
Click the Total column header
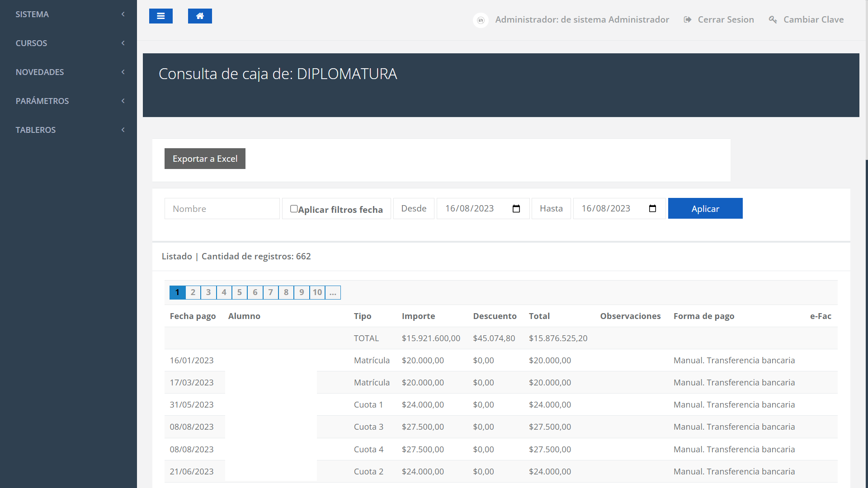coord(539,316)
